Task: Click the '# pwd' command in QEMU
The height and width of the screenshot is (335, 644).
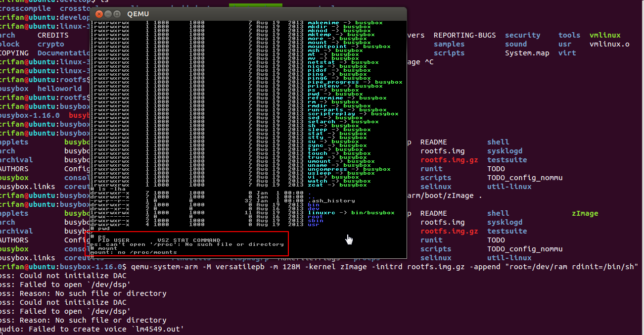Action: [x=101, y=229]
